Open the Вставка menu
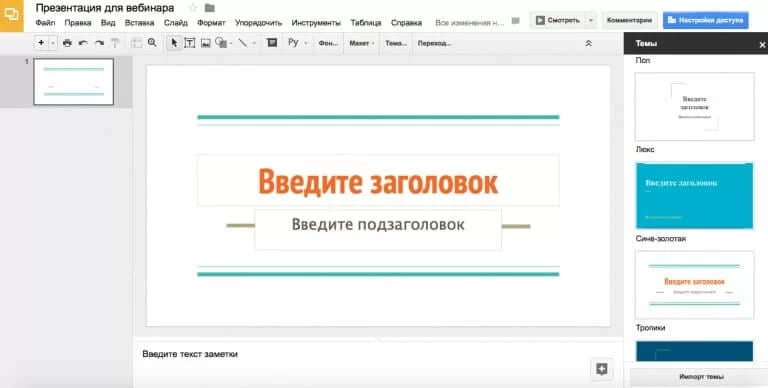Viewport: 768px width, 388px height. coord(140,23)
